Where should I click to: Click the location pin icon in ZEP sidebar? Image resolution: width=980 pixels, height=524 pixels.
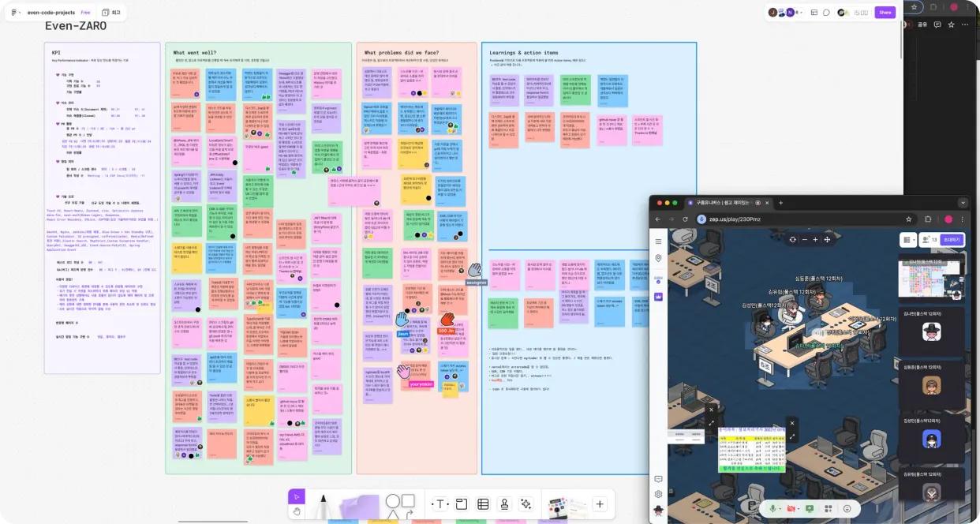point(658,259)
